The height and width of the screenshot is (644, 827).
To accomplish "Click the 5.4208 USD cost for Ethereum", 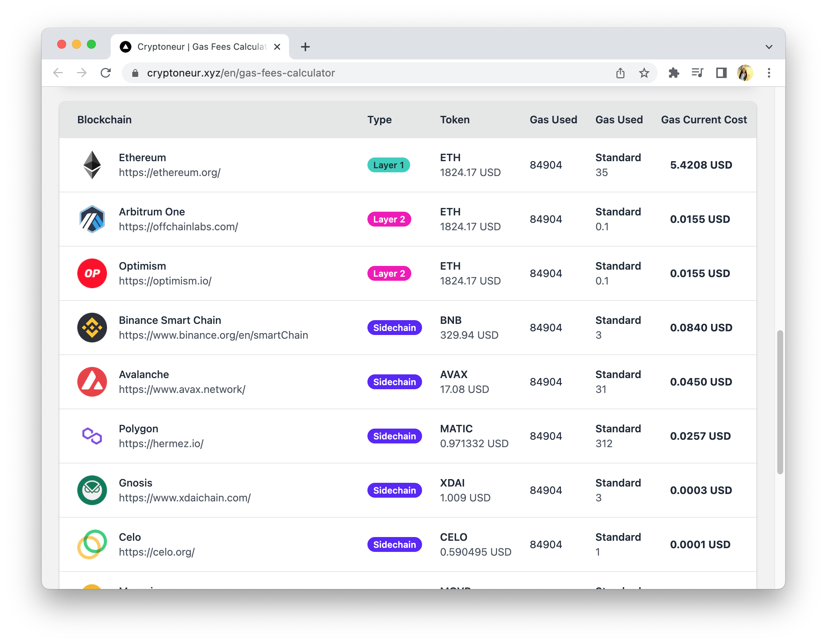I will coord(701,165).
